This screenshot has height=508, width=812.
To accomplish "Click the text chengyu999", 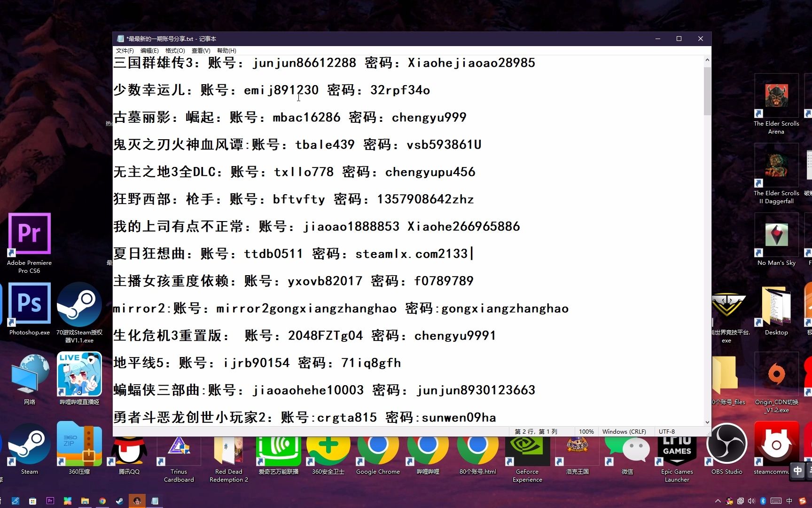I will 429,118.
